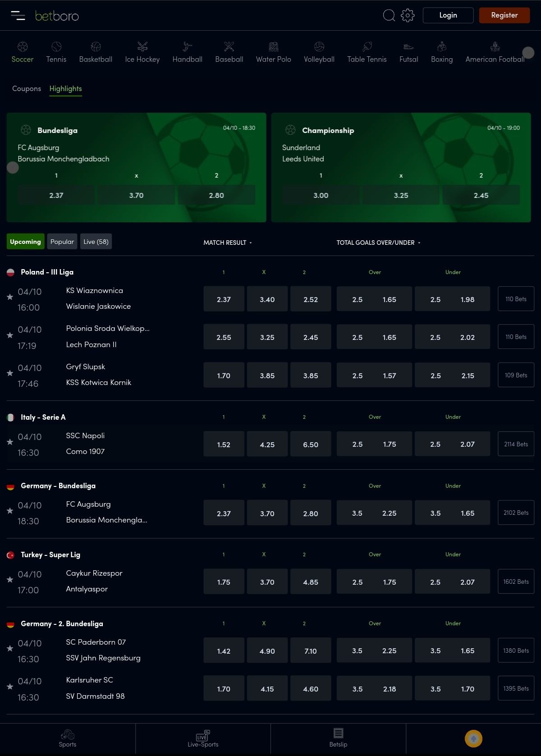
Task: Click the Register button
Action: point(504,15)
